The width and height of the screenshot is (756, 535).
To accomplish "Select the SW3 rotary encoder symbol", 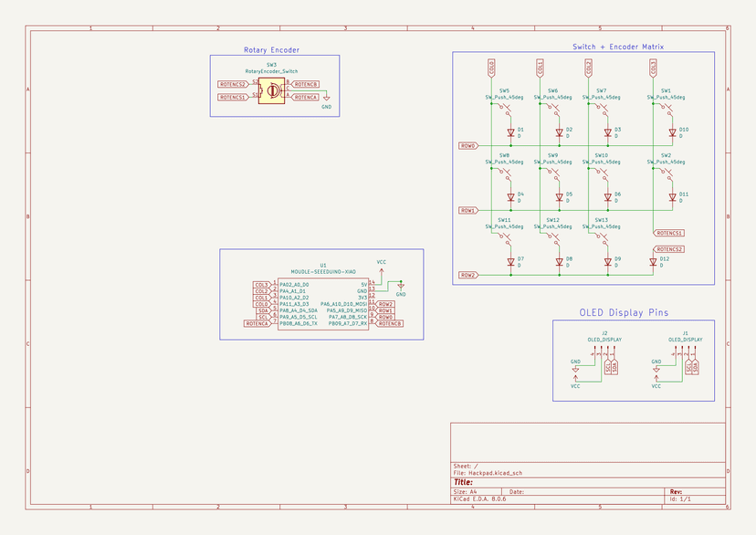I will [x=271, y=90].
